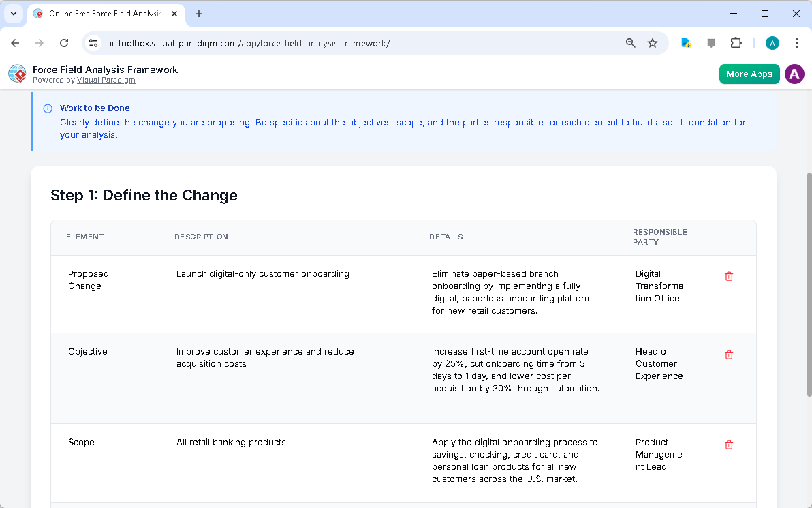Expand the tab search dropdown arrow
Screen dimensions: 812x508
[x=13, y=14]
